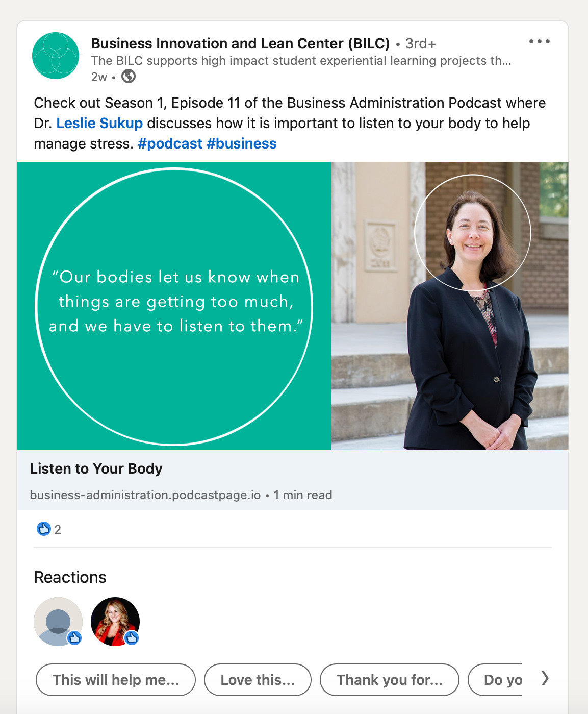Screen dimensions: 588x714
Task: Open the "Listen to Your Body" article title
Action: pyautogui.click(x=96, y=469)
